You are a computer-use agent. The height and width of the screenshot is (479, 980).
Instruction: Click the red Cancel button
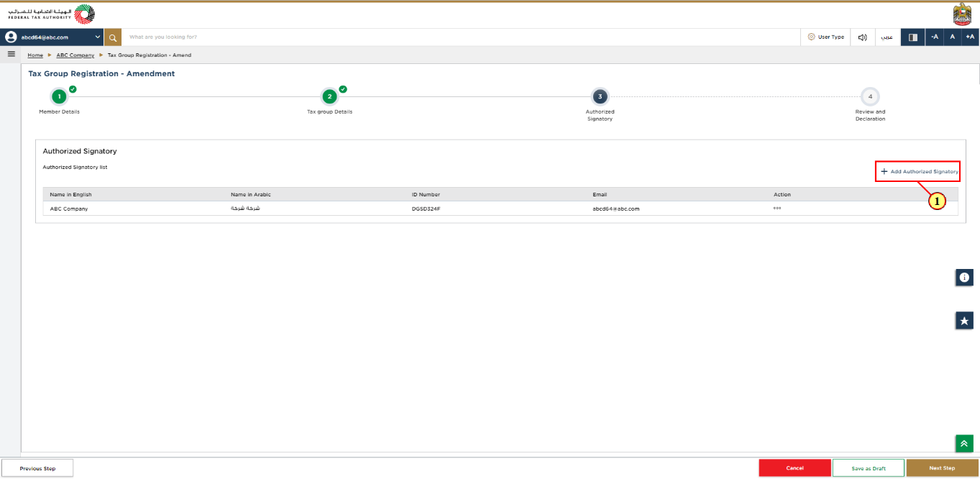tap(794, 468)
